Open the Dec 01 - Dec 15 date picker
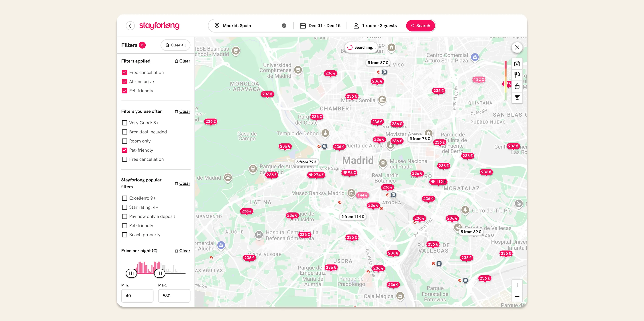644x321 pixels. click(320, 25)
